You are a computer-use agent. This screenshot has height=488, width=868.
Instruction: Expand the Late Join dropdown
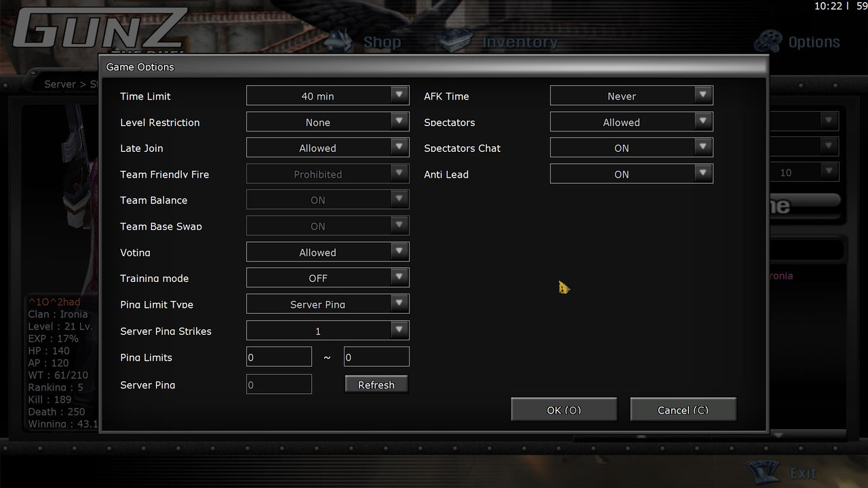coord(328,148)
